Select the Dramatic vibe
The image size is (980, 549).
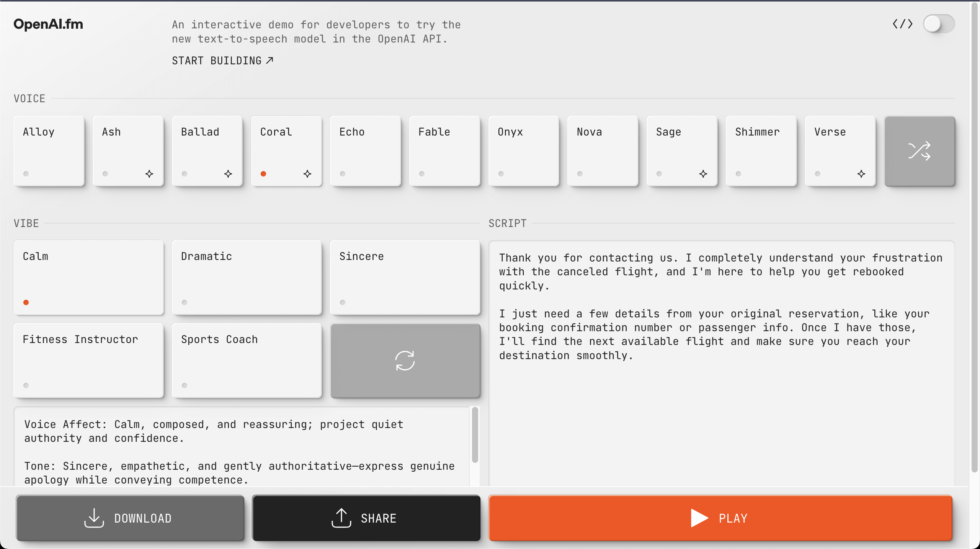pyautogui.click(x=247, y=277)
